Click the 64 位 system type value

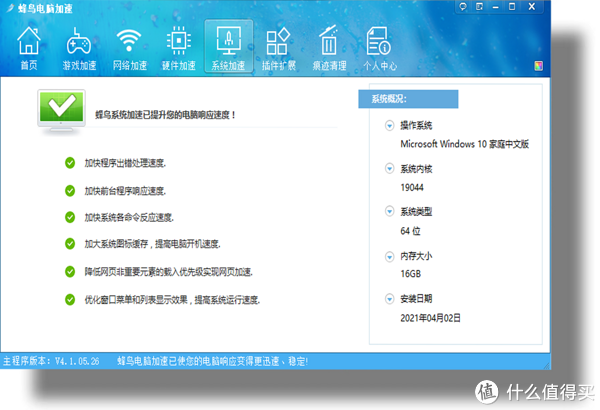click(x=410, y=231)
